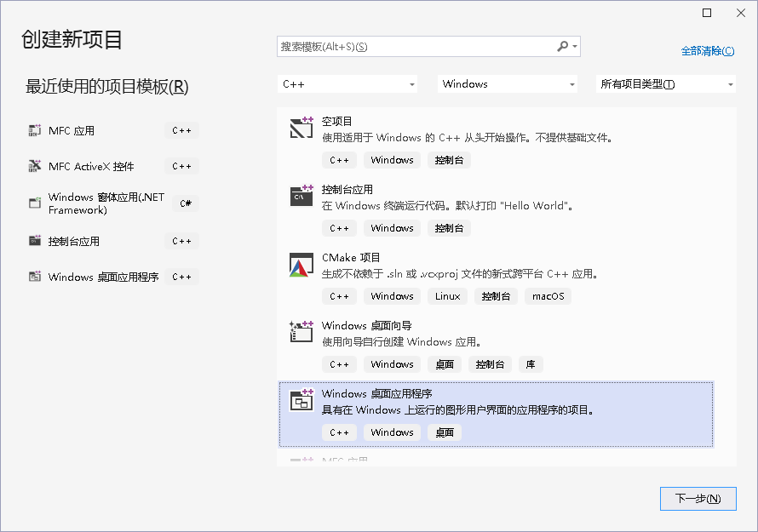Viewport: 758px width, 532px height.
Task: Select the Windows 桌面向导 template icon
Action: 301,330
